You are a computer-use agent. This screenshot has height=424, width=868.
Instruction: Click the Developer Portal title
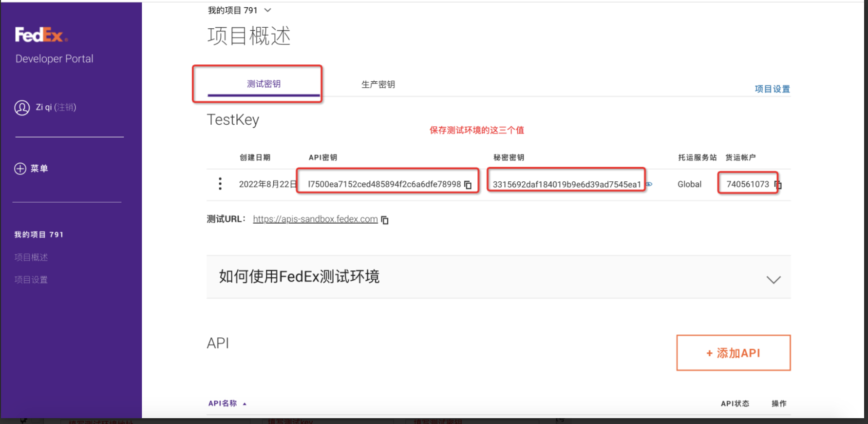[x=55, y=59]
